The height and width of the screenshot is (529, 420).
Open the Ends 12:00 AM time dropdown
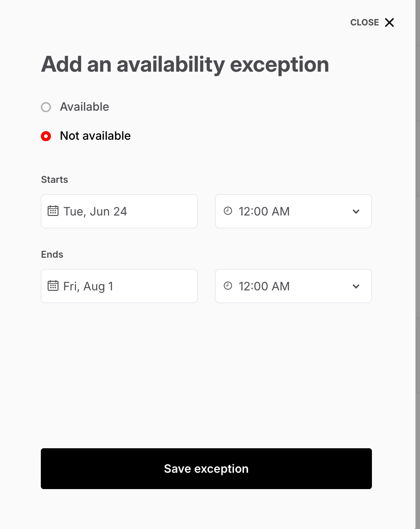293,286
